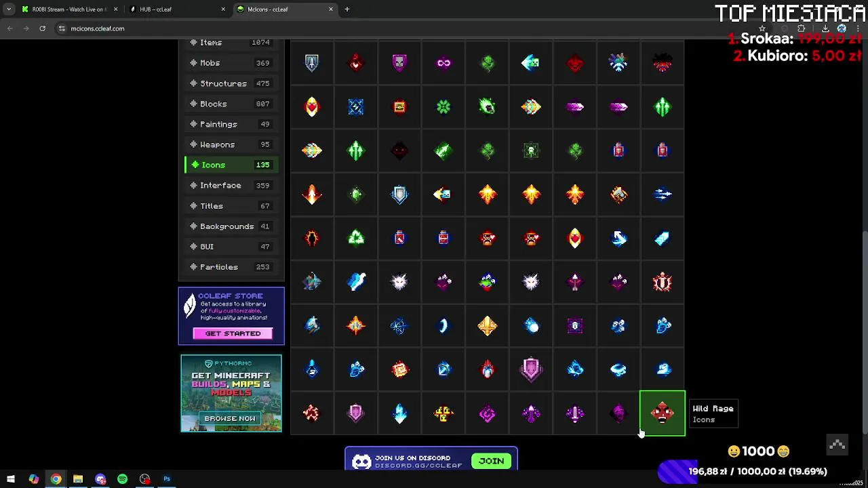Click the purple infinity symbol icon
The width and height of the screenshot is (868, 488).
click(443, 63)
